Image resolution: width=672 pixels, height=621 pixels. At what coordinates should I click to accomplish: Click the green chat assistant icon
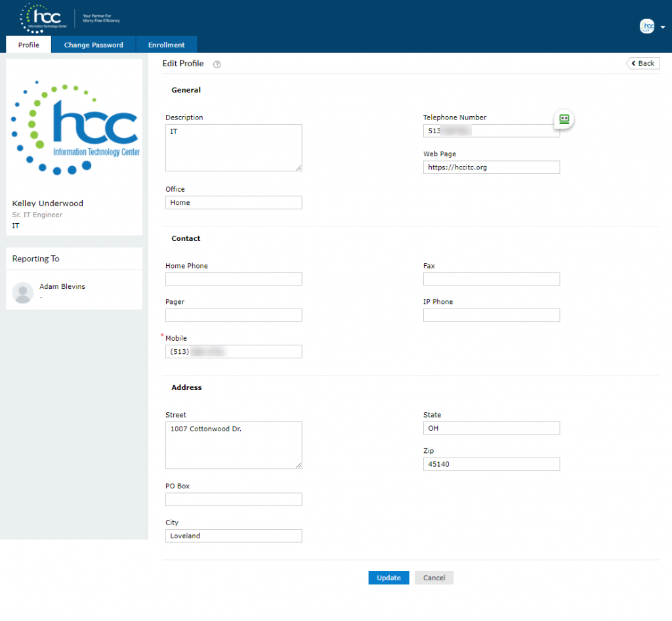564,119
